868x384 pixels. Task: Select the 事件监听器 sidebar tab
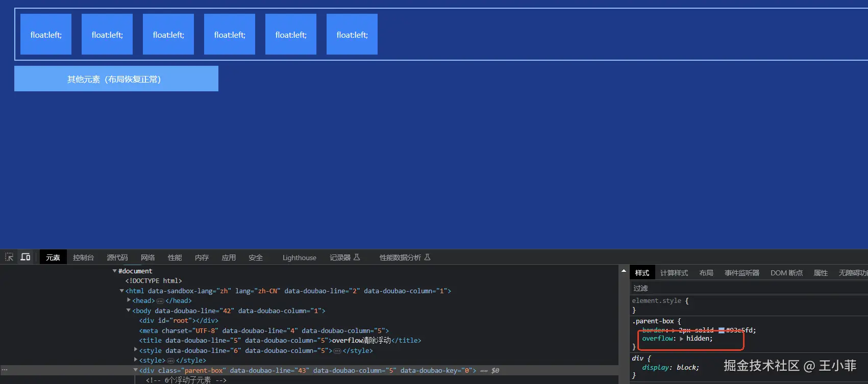click(741, 273)
